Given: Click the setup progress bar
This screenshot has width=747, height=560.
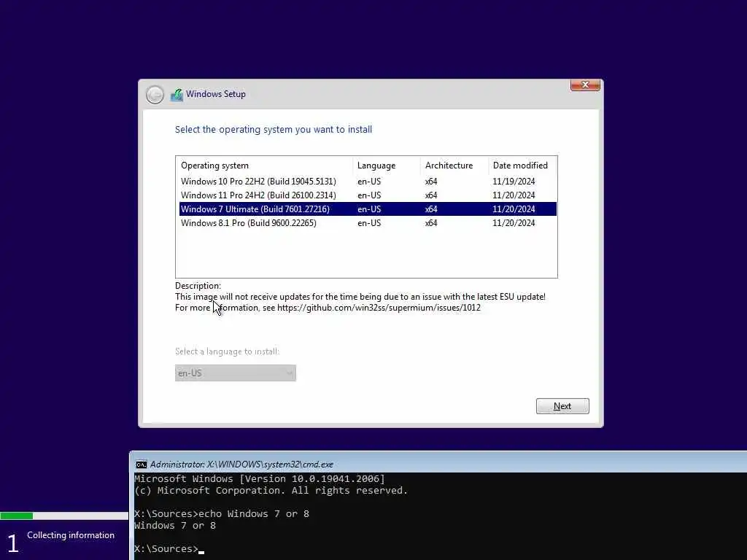Looking at the screenshot, I should tap(64, 516).
